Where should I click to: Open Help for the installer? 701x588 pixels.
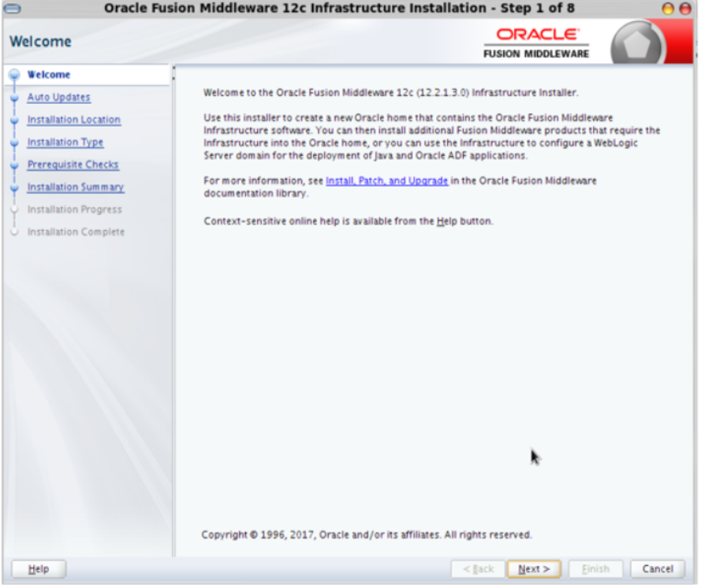click(39, 569)
